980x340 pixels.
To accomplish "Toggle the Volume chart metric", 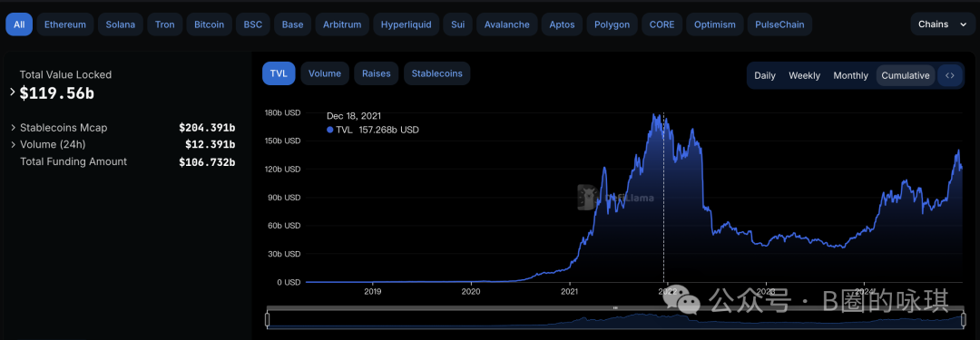I will point(324,73).
